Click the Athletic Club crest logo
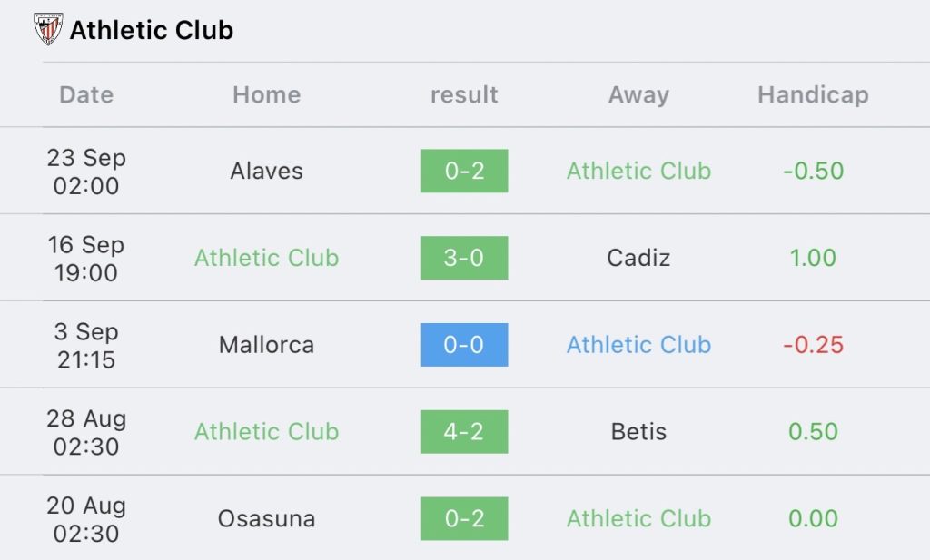The image size is (930, 560). [x=48, y=29]
